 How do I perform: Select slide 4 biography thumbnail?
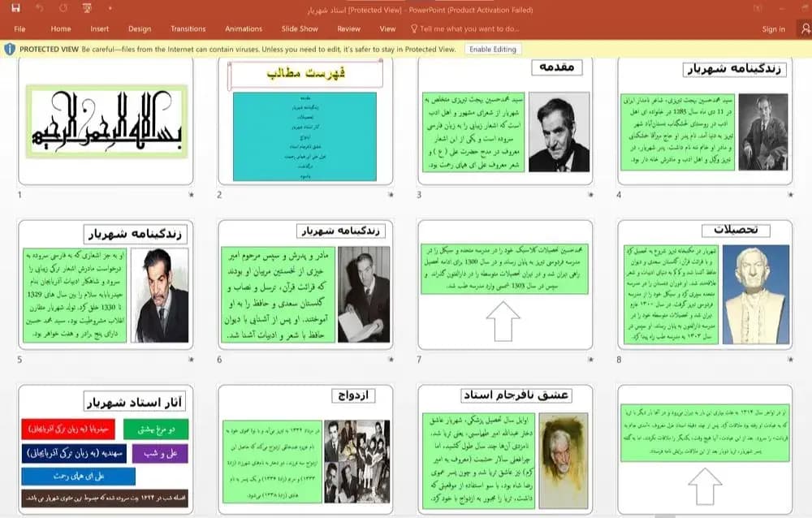pos(705,121)
